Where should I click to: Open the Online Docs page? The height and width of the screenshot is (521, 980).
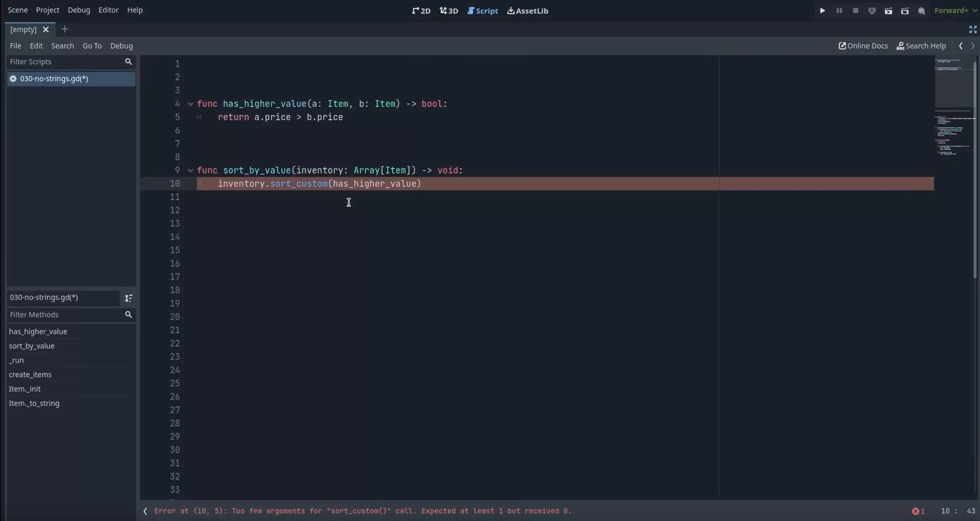(863, 46)
